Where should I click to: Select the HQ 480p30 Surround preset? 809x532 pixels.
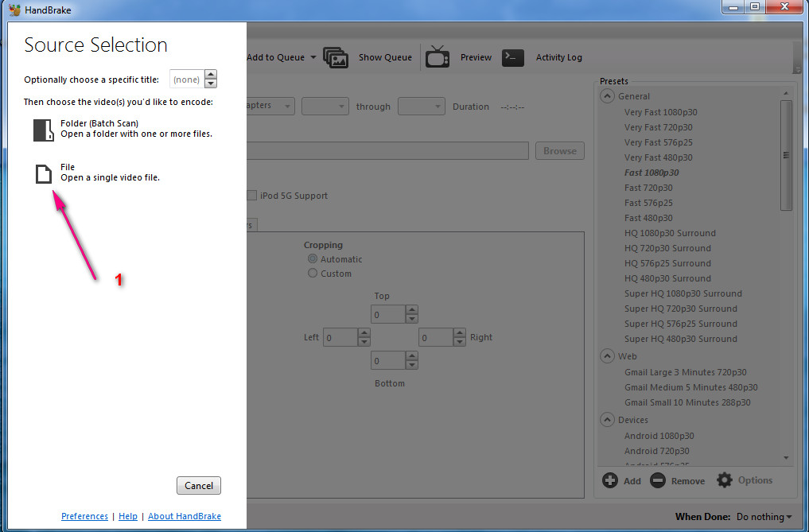(667, 278)
